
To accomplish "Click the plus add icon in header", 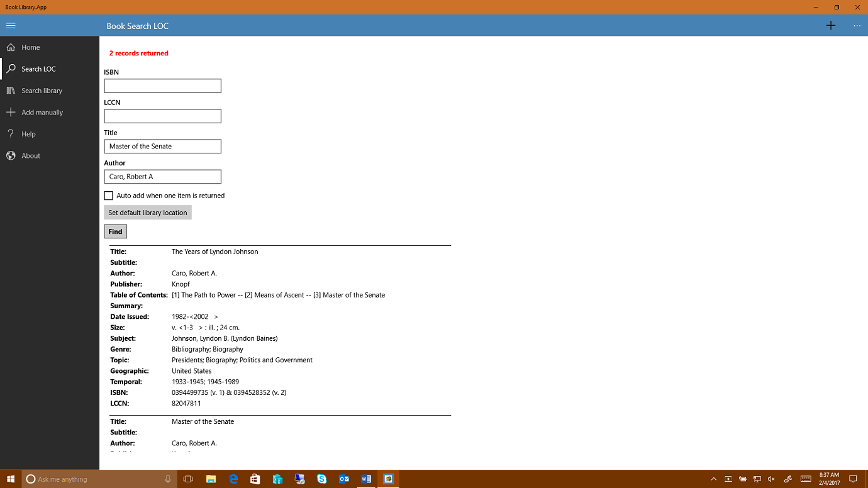I will point(831,26).
